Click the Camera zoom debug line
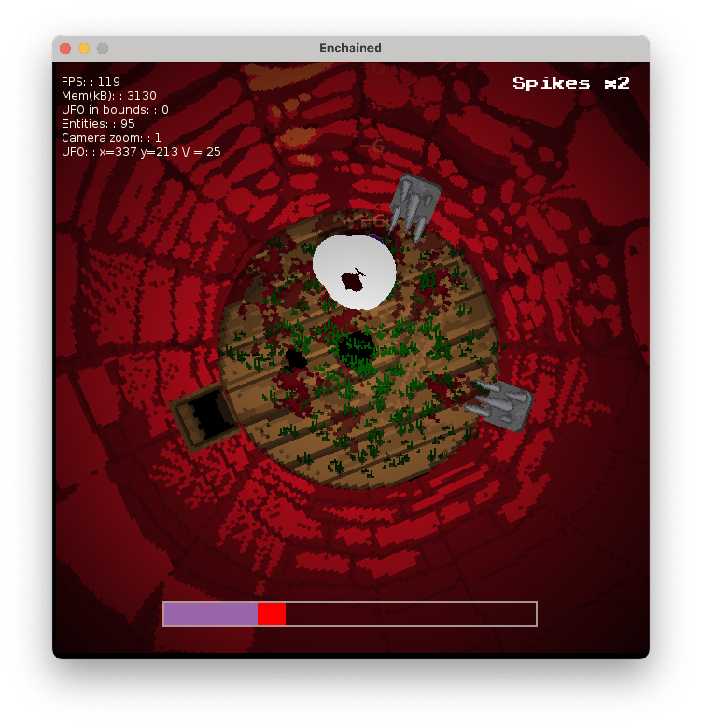This screenshot has height=728, width=702. click(x=111, y=138)
